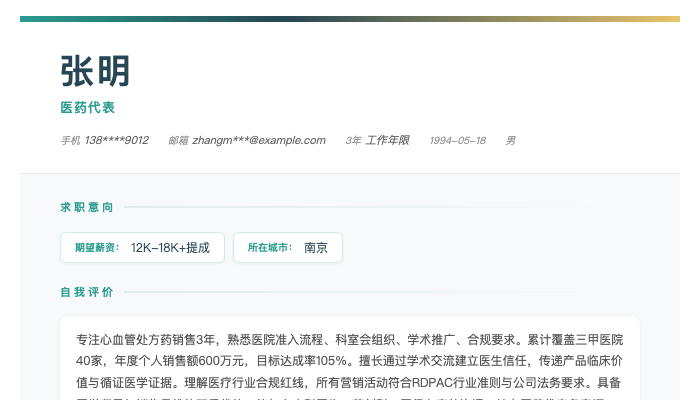Click the self-evaluation paragraph starting 专注心血管

point(350,369)
